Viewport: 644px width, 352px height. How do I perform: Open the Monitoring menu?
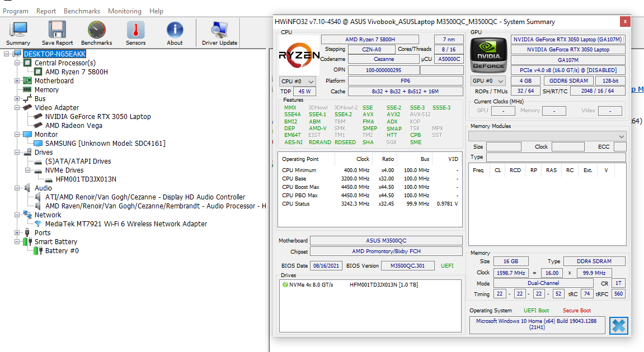click(124, 11)
